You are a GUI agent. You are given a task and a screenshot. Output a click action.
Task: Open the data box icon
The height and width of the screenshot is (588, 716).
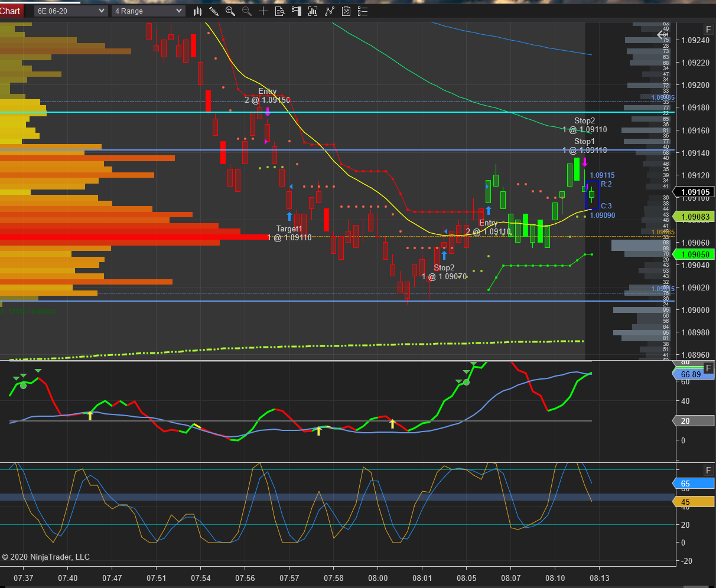280,11
